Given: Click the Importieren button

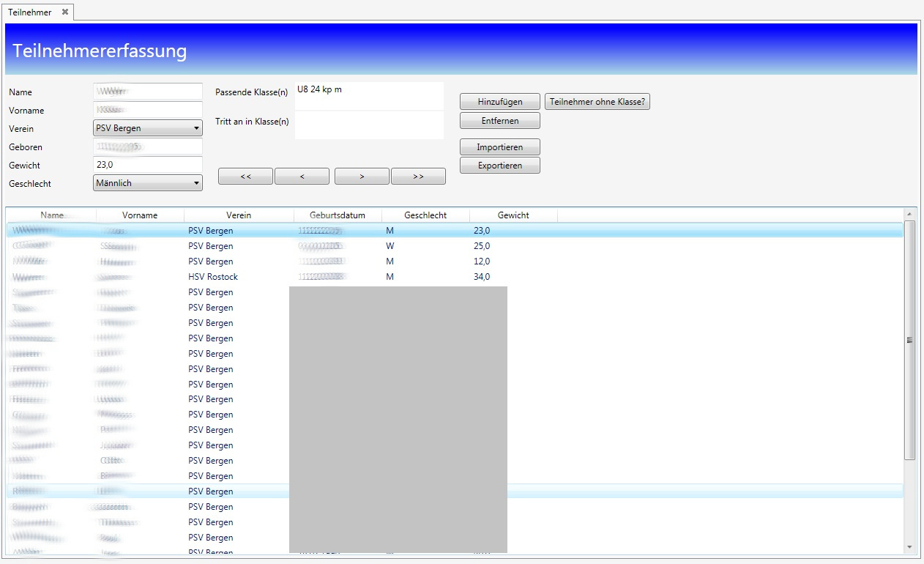Looking at the screenshot, I should 499,147.
